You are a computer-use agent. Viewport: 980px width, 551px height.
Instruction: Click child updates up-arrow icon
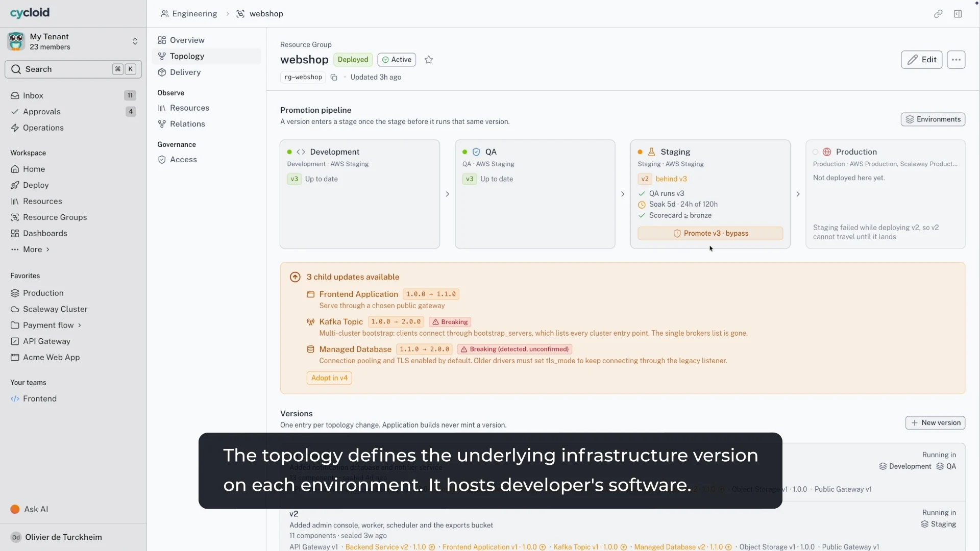pyautogui.click(x=295, y=277)
